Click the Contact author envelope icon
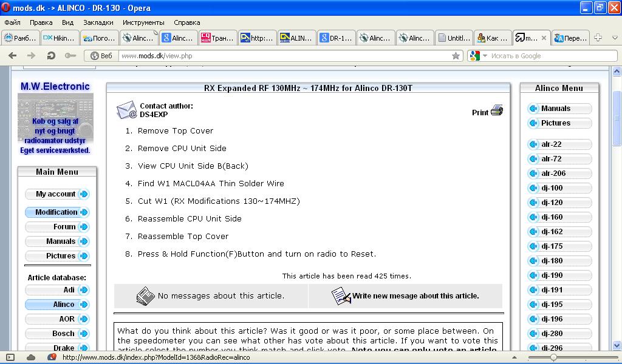This screenshot has height=364, width=622. pos(126,110)
